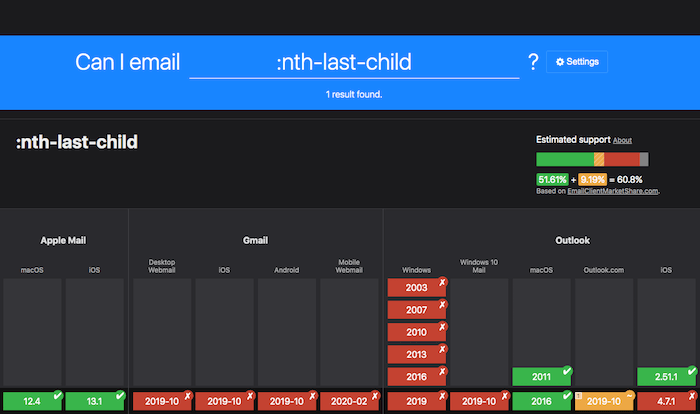Click Gmail Desktop Webmail 2019-10 cell
The image size is (700, 414).
(162, 401)
